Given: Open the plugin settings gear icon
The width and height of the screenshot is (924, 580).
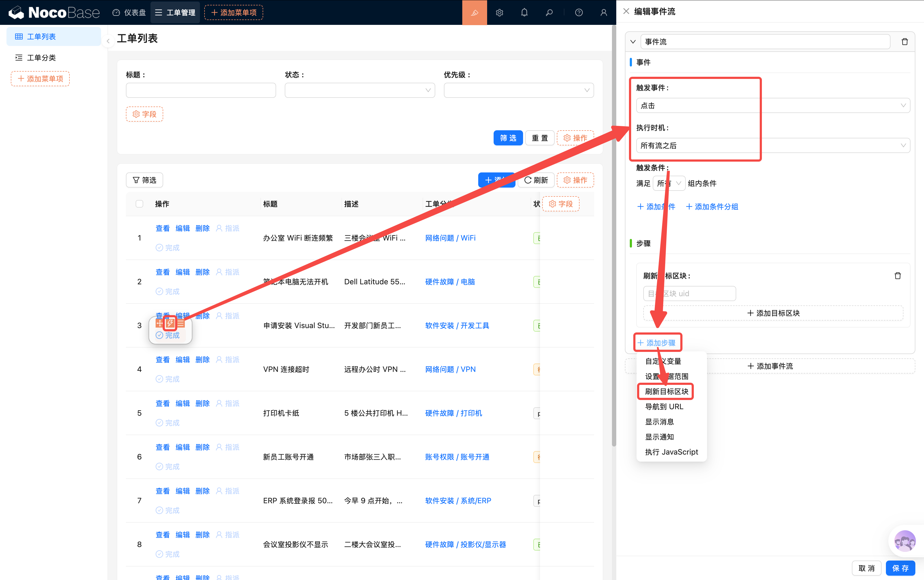Looking at the screenshot, I should click(x=499, y=13).
